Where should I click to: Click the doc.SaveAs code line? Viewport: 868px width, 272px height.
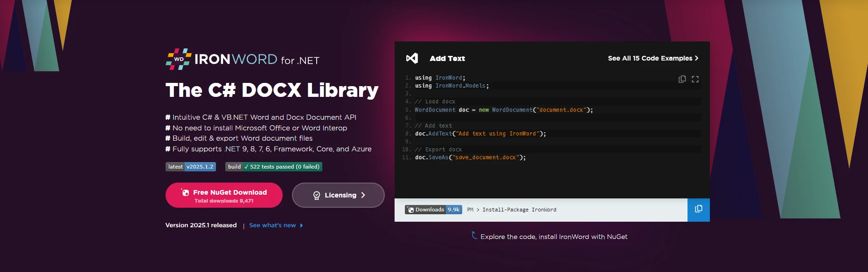click(x=470, y=157)
